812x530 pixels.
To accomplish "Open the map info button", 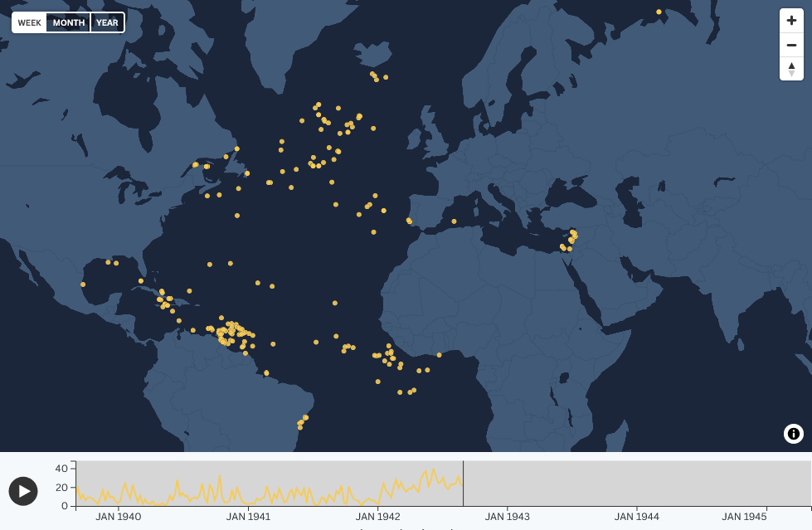I will [x=793, y=434].
